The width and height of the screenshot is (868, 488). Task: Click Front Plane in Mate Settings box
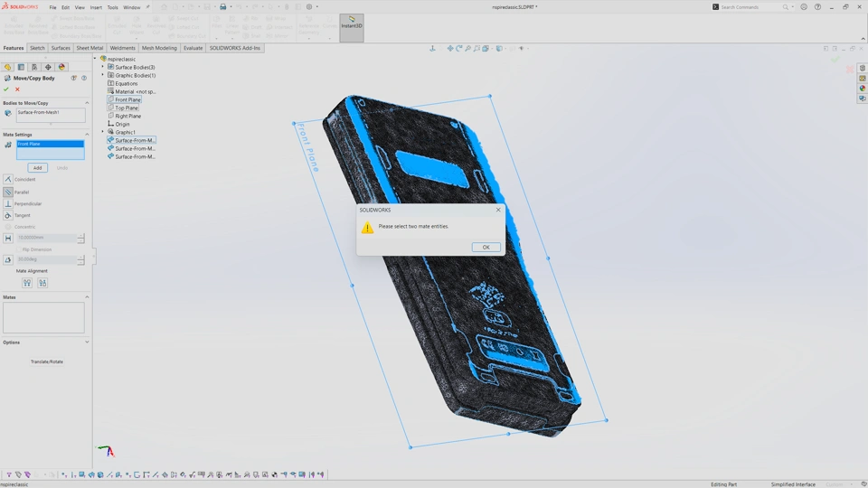coord(50,144)
